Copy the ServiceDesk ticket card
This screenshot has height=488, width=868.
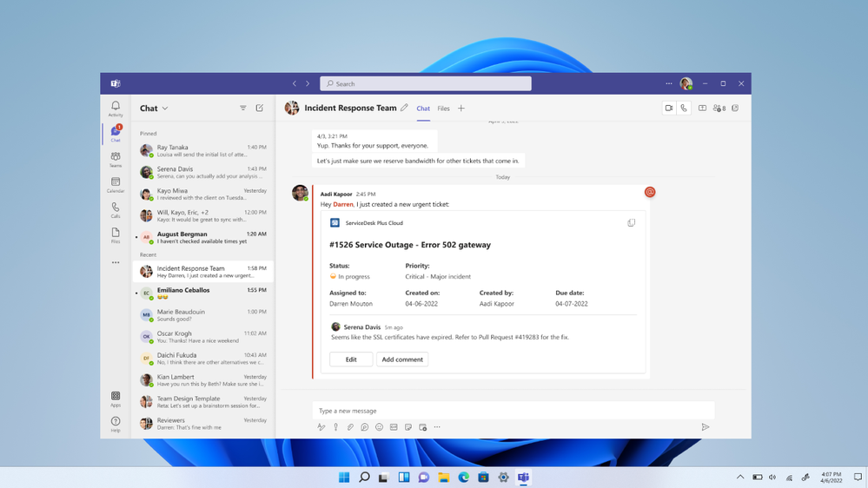pyautogui.click(x=631, y=222)
